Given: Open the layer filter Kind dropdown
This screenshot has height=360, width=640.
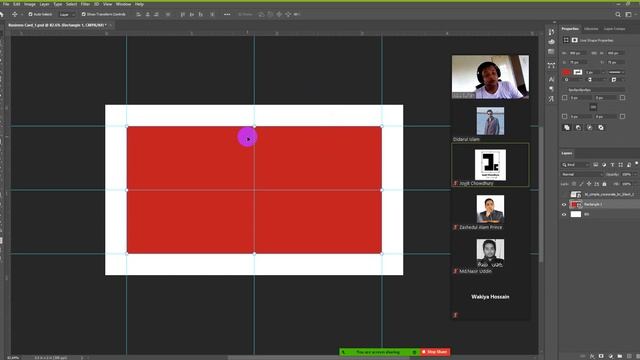Looking at the screenshot, I should (576, 164).
